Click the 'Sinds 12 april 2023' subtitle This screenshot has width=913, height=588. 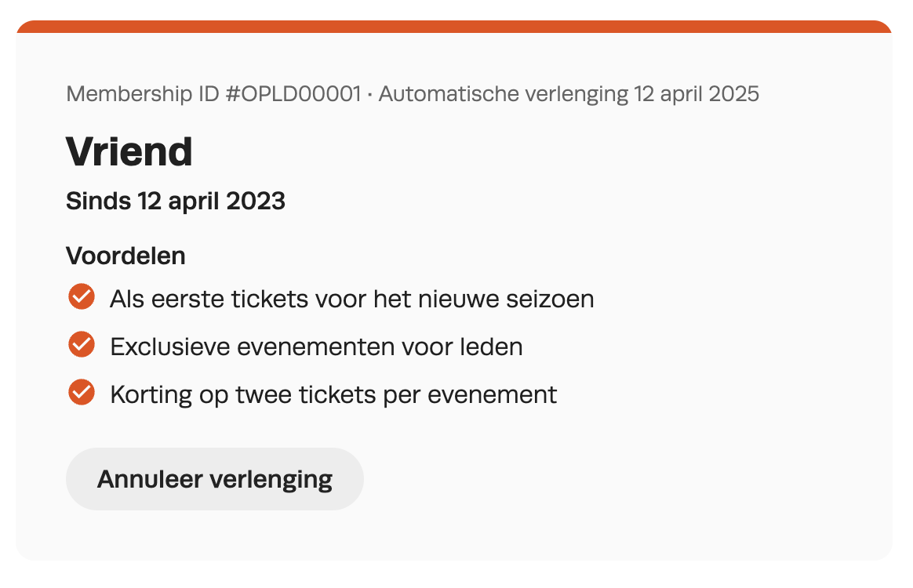176,201
